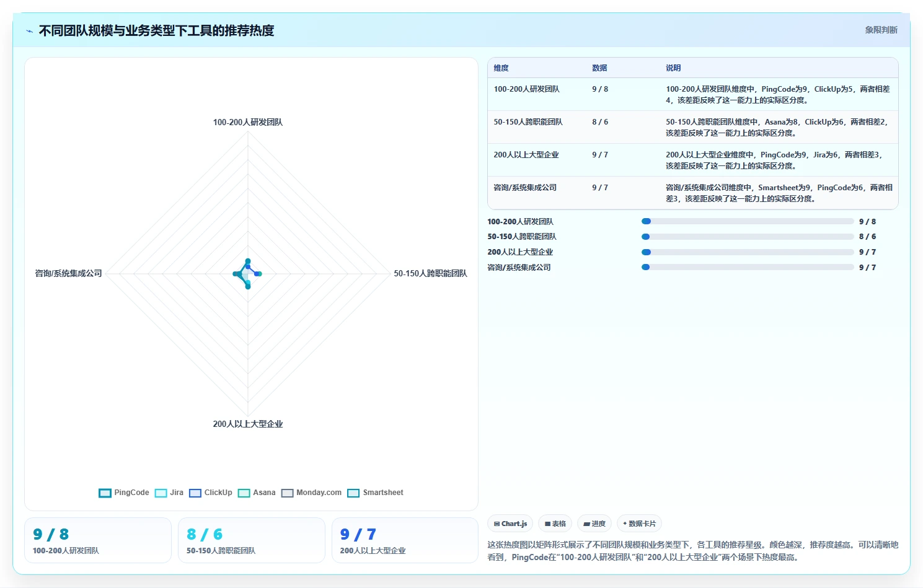Viewport: 923px width, 588px height.
Task: Click the 8 / 6 value in the table
Action: (x=600, y=122)
